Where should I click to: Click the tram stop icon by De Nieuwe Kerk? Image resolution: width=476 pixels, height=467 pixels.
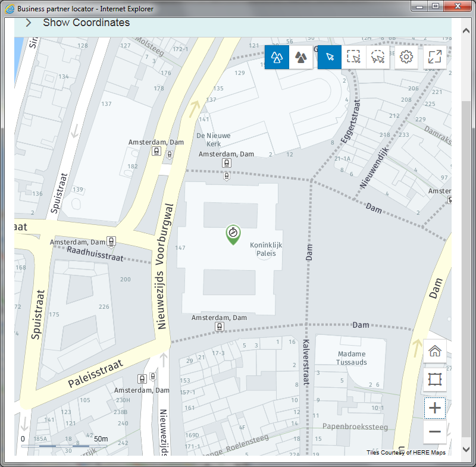(x=227, y=163)
